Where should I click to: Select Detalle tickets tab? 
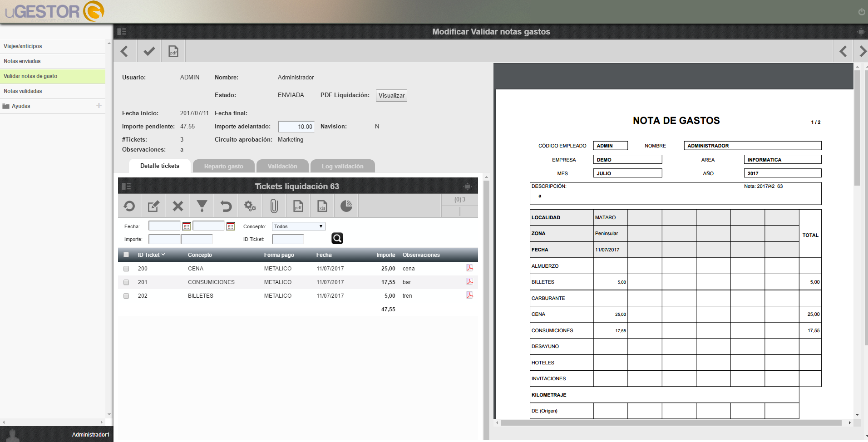(x=160, y=166)
